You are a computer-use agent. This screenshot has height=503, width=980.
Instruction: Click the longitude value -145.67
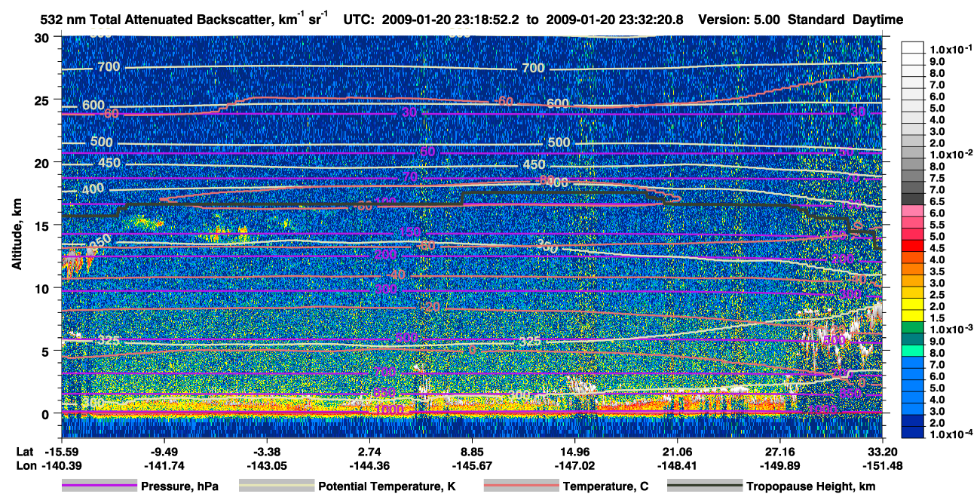click(x=471, y=465)
